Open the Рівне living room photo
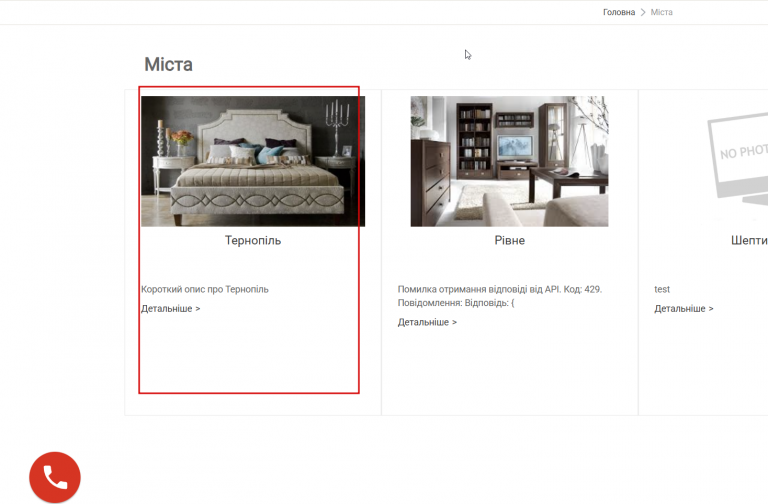The width and height of the screenshot is (768, 504). coord(509,161)
